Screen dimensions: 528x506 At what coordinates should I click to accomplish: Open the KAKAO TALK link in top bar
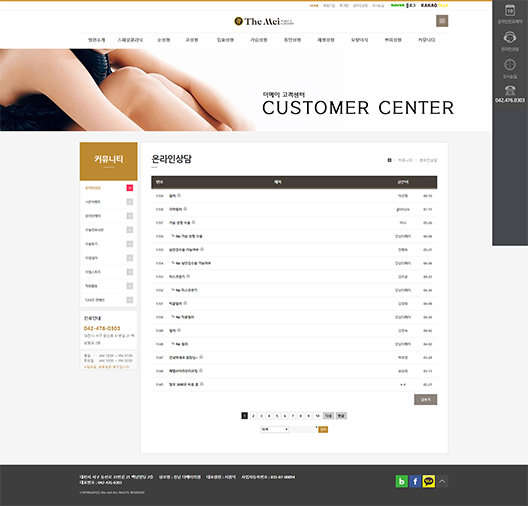[x=434, y=5]
